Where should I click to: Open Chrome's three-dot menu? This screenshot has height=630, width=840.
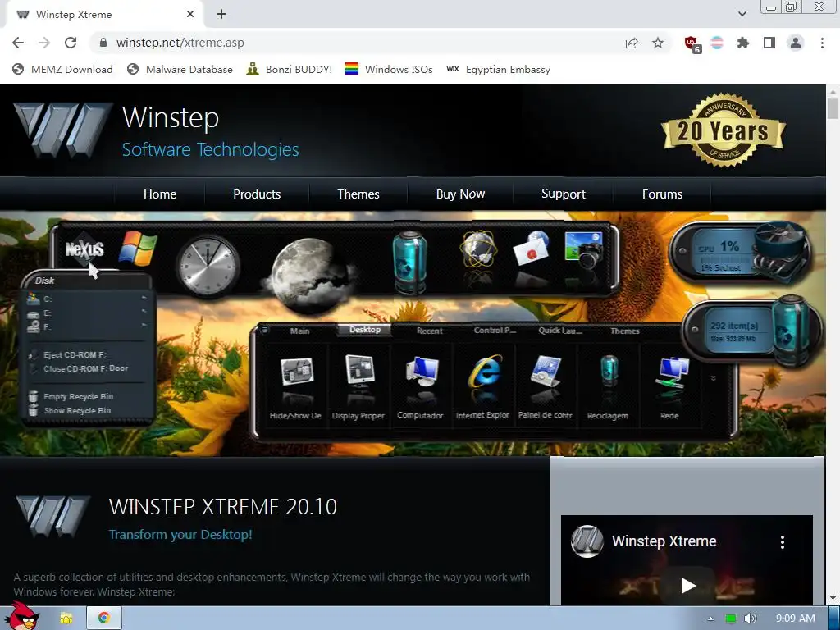pos(822,43)
